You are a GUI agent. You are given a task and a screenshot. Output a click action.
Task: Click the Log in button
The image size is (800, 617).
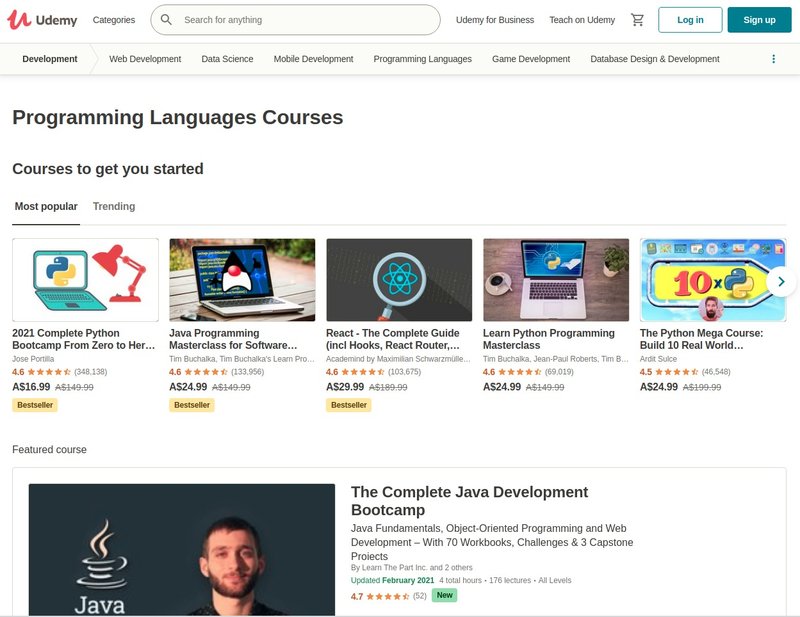[x=690, y=20]
